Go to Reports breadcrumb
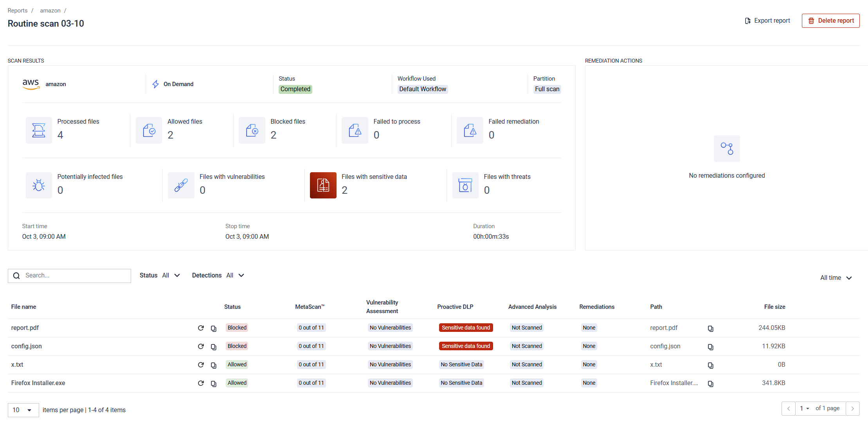Image resolution: width=868 pixels, height=427 pixels. (x=18, y=11)
